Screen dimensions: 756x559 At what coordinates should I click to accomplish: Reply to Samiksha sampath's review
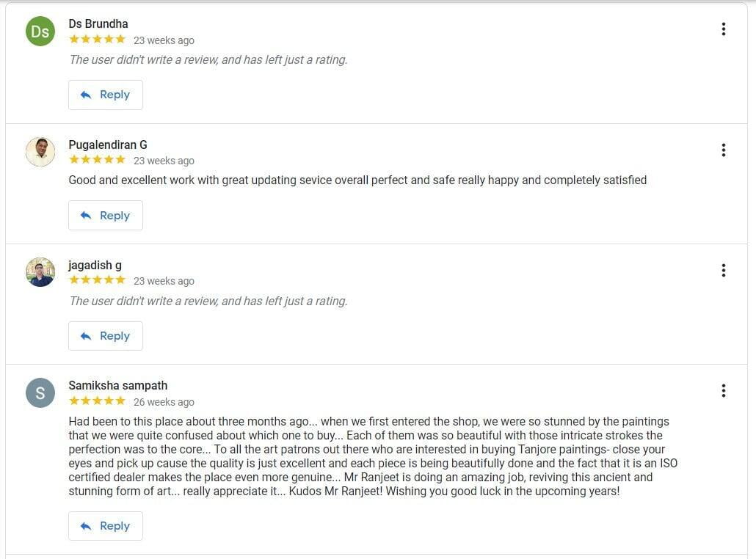106,526
